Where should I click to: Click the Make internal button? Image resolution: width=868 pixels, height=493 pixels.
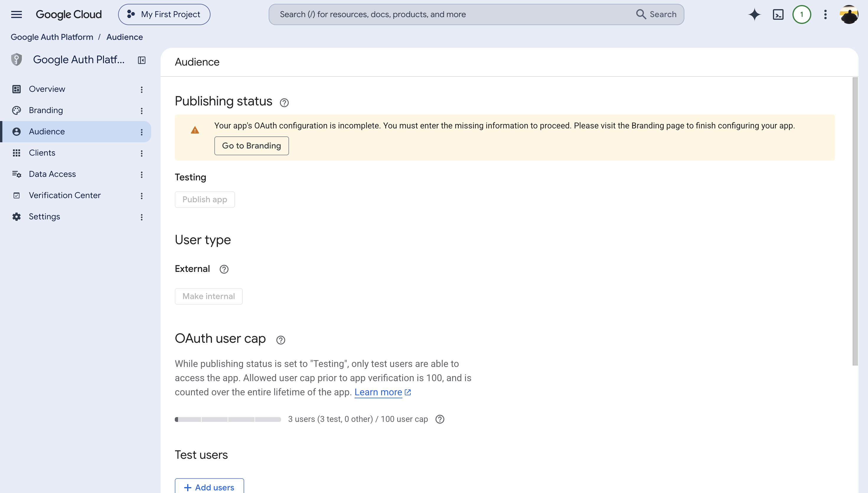(x=208, y=296)
